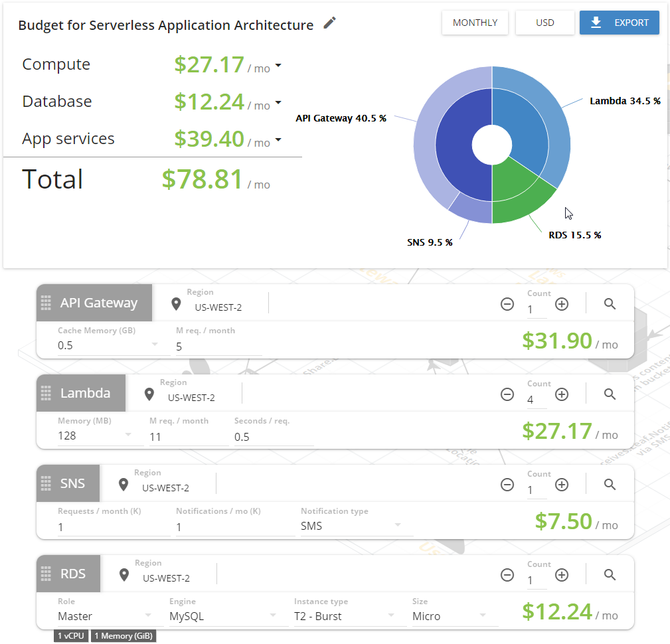Screen dimensions: 670x644
Task: Select the Lambda region US-WEST-2
Action: [x=191, y=398]
